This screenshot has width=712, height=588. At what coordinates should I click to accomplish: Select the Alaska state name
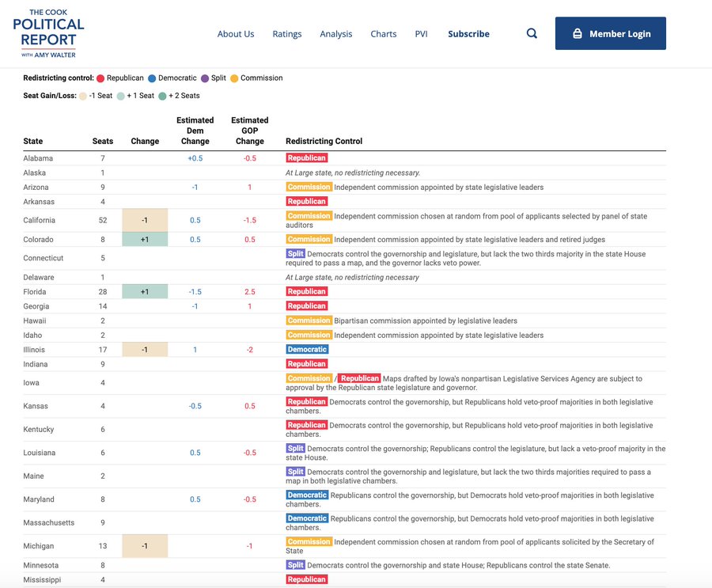(35, 173)
